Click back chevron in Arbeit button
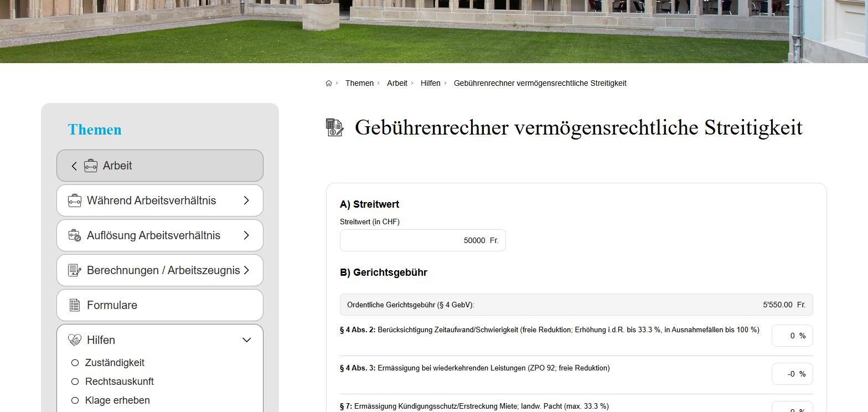The height and width of the screenshot is (412, 868). (x=74, y=166)
